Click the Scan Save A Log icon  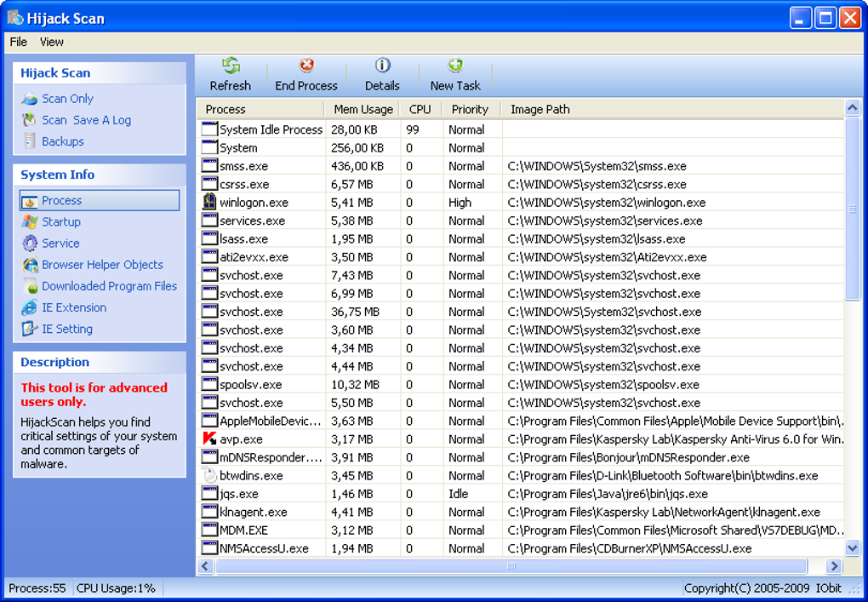pyautogui.click(x=29, y=120)
